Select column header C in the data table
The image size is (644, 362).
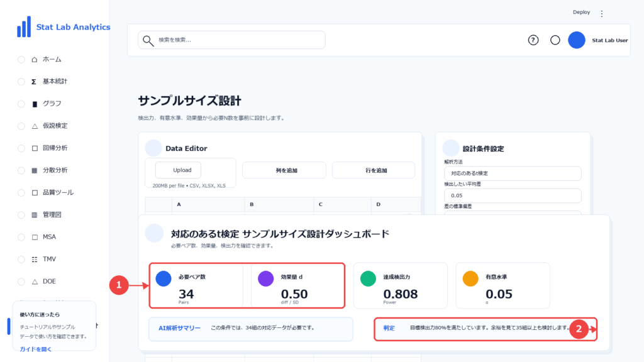click(x=343, y=204)
